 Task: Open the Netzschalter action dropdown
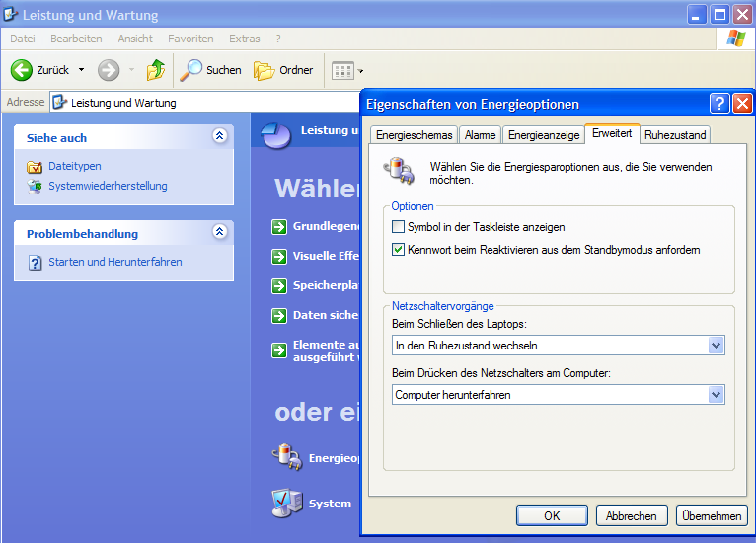coord(716,395)
